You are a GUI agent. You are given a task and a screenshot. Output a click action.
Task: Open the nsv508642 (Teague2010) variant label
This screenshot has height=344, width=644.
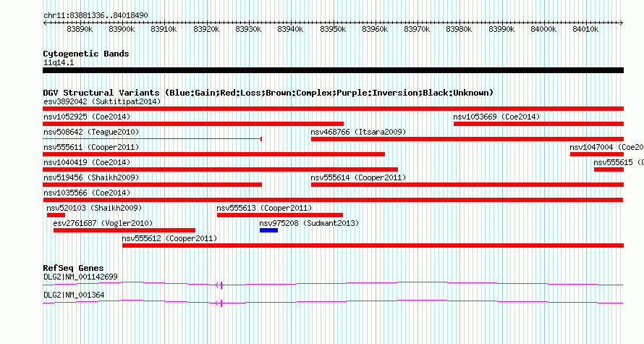tap(91, 132)
